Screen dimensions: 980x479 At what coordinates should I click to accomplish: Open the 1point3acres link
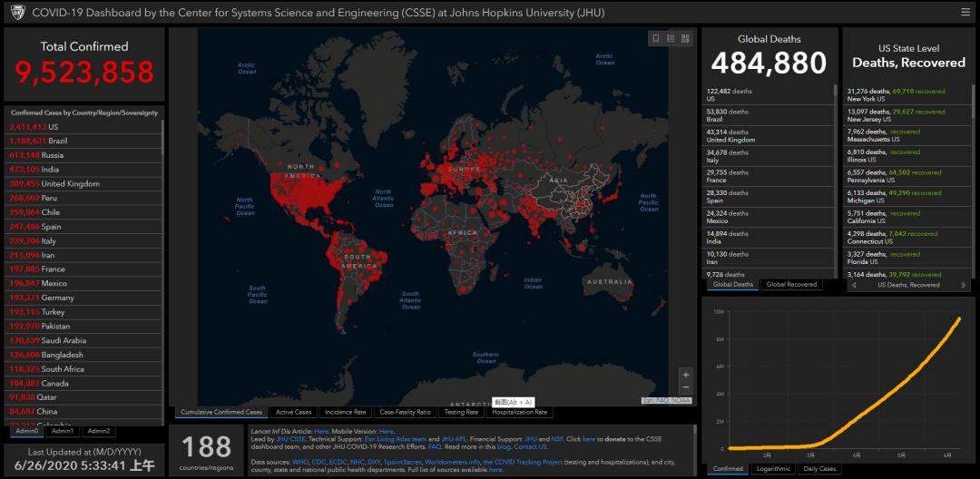(403, 462)
